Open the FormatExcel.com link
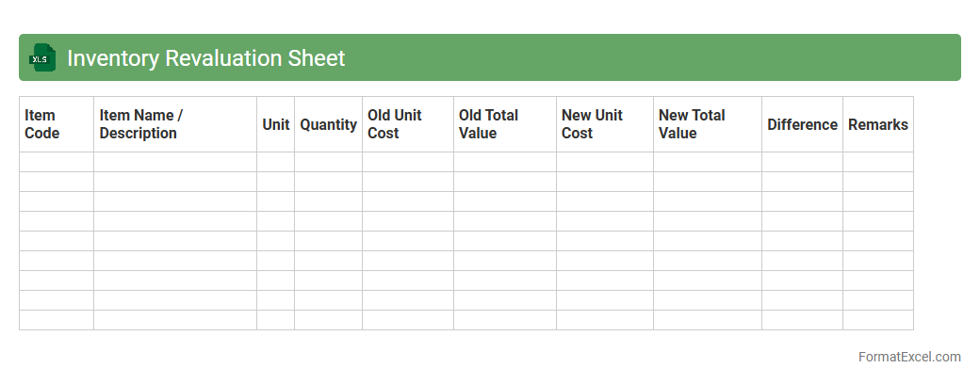 coord(908,357)
